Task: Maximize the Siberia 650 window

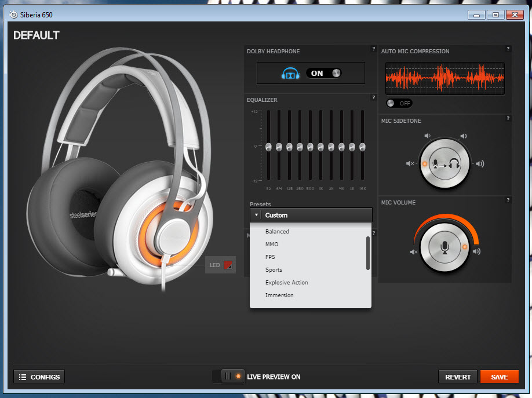Action: tap(495, 15)
